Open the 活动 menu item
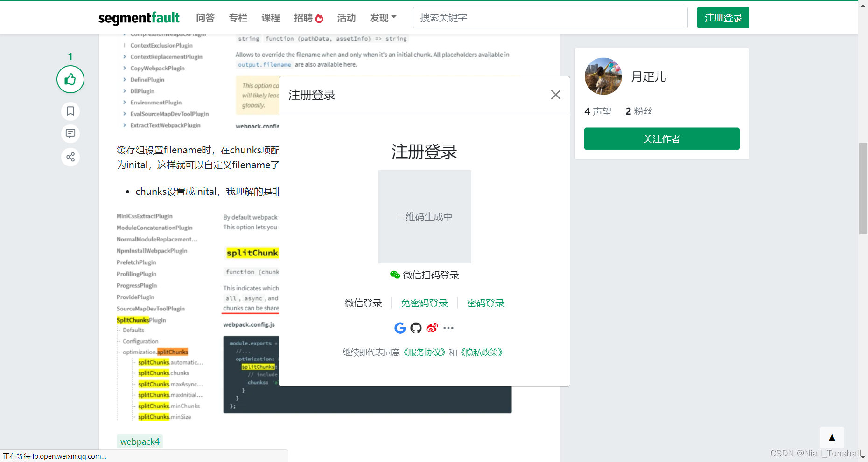This screenshot has height=462, width=868. pos(346,18)
